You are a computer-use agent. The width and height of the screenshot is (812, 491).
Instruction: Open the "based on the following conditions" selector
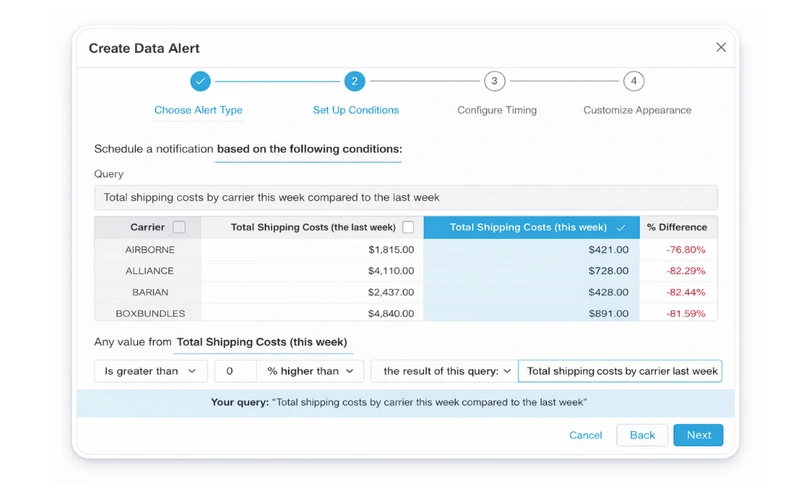tap(309, 149)
